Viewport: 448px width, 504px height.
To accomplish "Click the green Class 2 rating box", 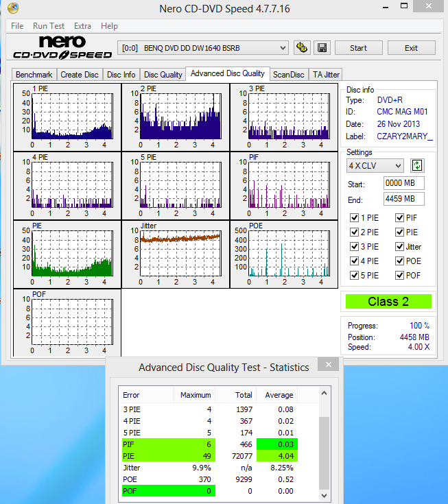I will (388, 302).
